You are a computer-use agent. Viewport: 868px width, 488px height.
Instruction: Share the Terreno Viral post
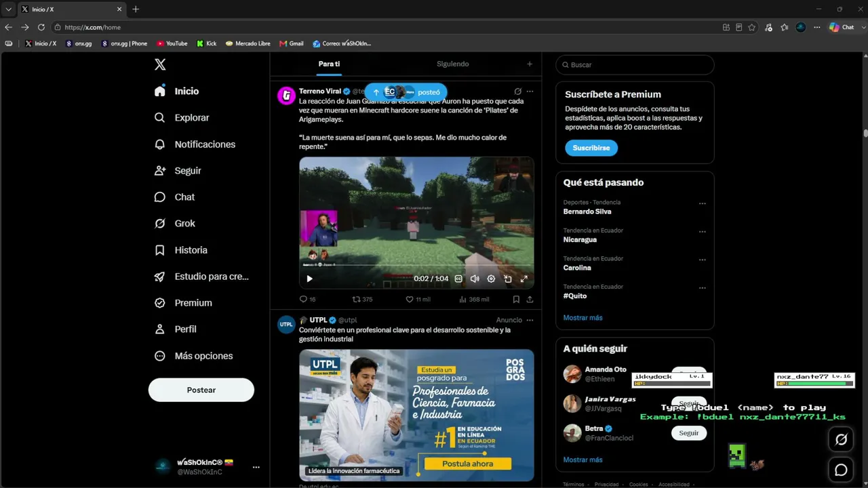(530, 299)
